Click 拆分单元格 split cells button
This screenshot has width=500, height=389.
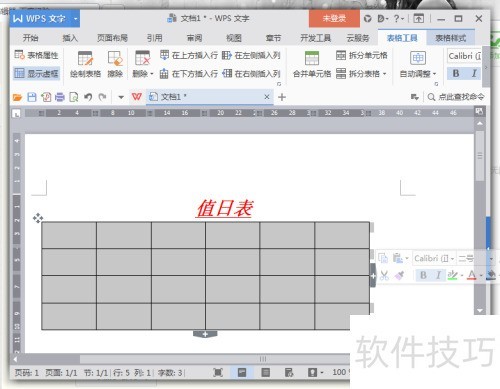362,55
